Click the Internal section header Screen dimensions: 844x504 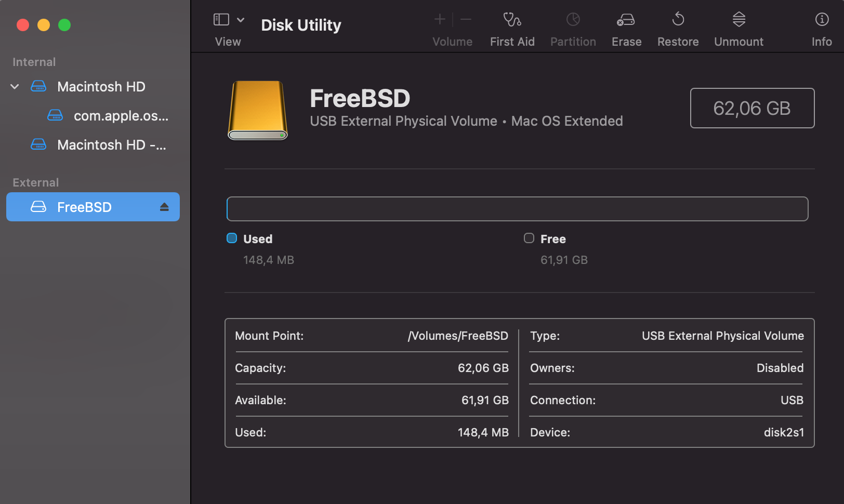34,62
